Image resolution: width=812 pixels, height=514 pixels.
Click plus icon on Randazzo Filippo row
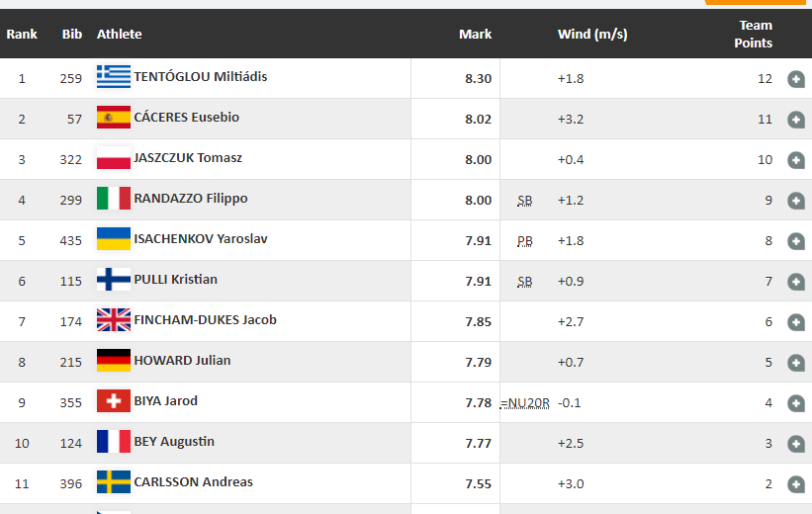[796, 201]
